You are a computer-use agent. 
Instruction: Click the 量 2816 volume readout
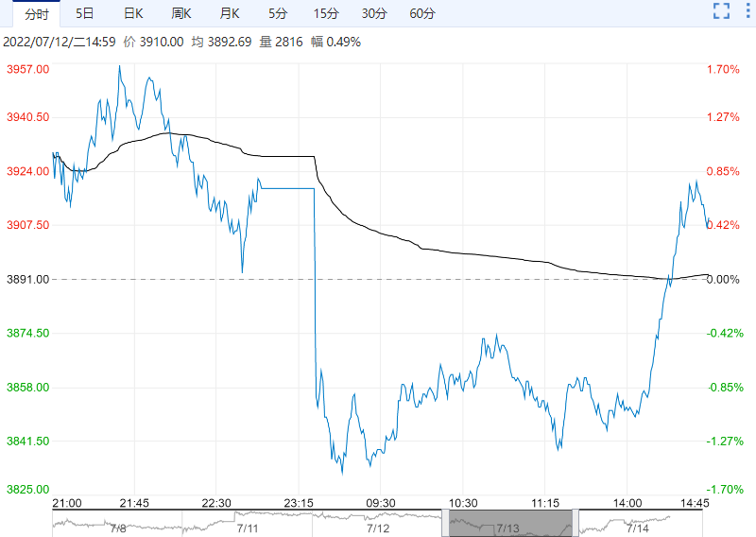point(281,42)
